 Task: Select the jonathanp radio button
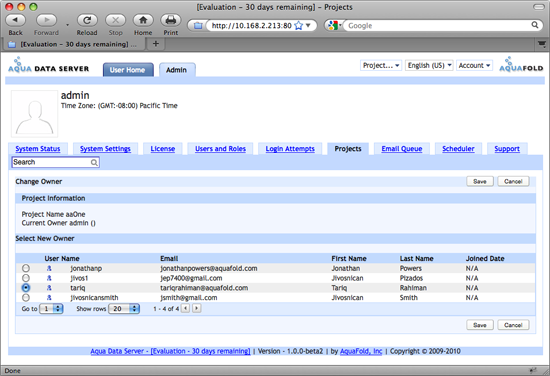[26, 268]
